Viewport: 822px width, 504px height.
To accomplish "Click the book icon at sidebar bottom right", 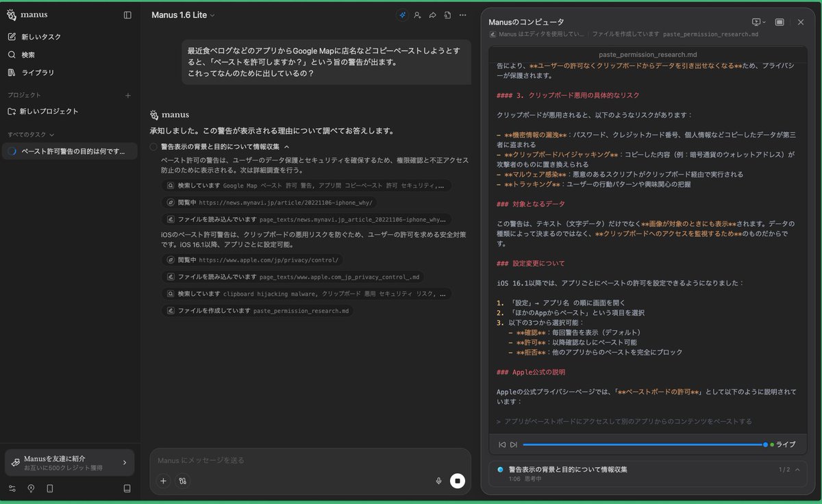I will 127,488.
